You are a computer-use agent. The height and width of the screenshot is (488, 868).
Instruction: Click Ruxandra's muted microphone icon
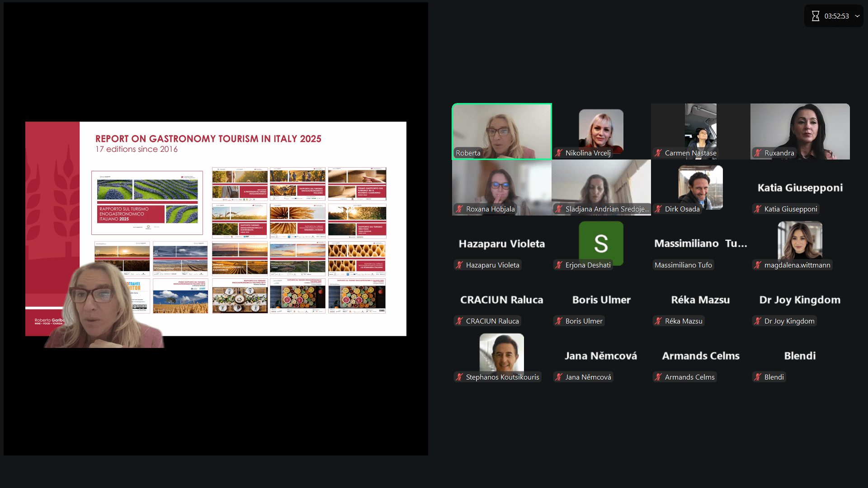(x=758, y=153)
